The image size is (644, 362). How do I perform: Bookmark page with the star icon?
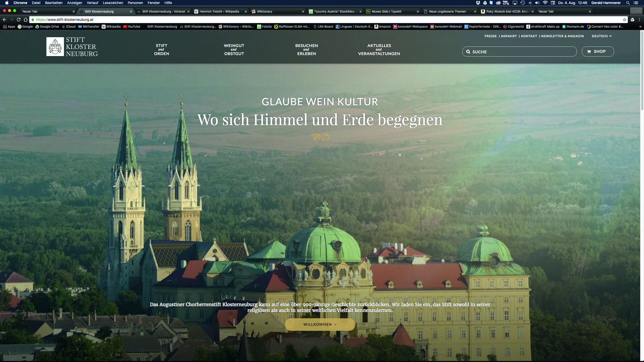625,20
